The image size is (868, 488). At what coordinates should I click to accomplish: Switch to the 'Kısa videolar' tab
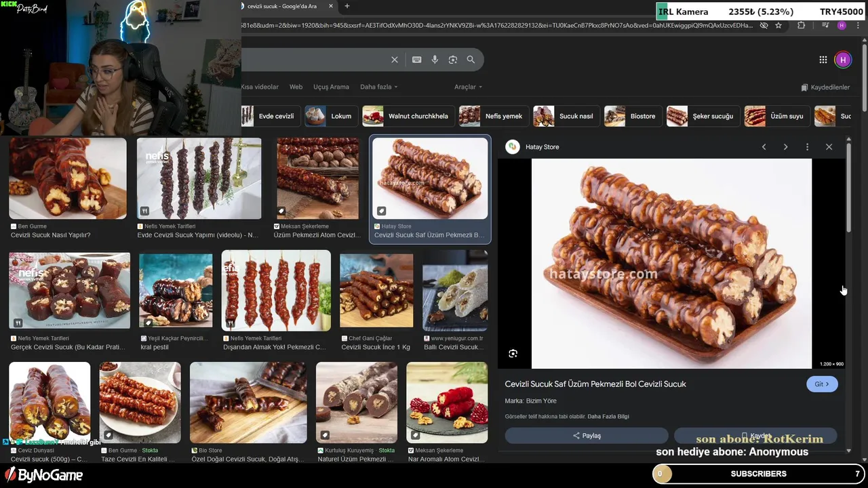[260, 87]
